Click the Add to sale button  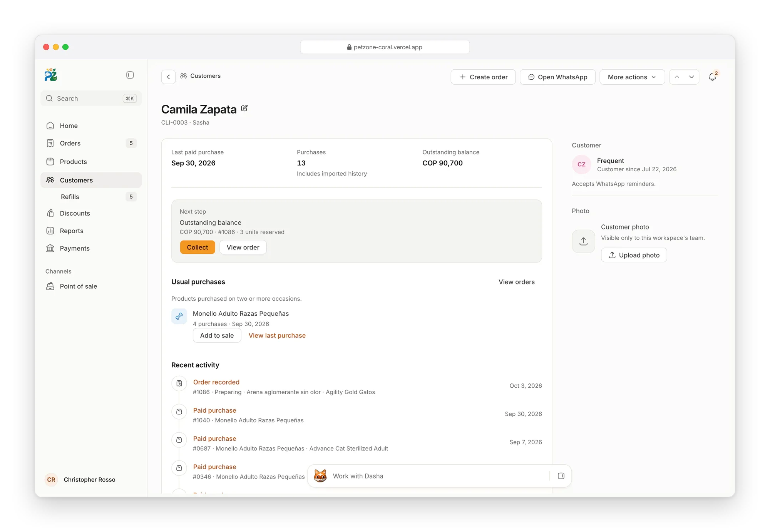tap(217, 336)
